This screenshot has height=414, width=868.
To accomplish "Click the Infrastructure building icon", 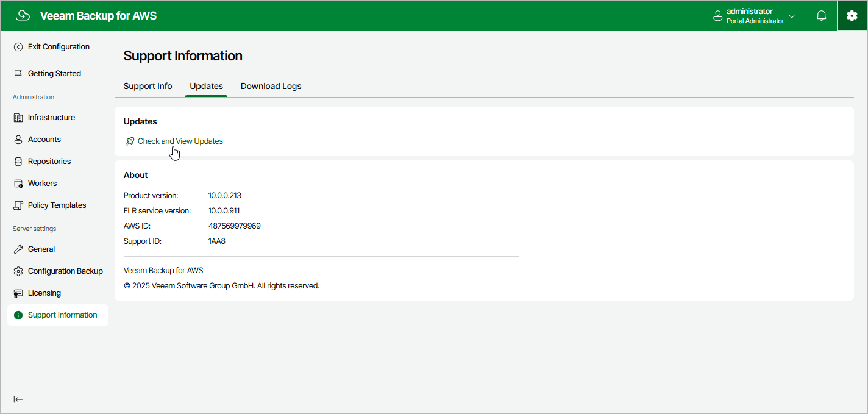I will point(18,118).
